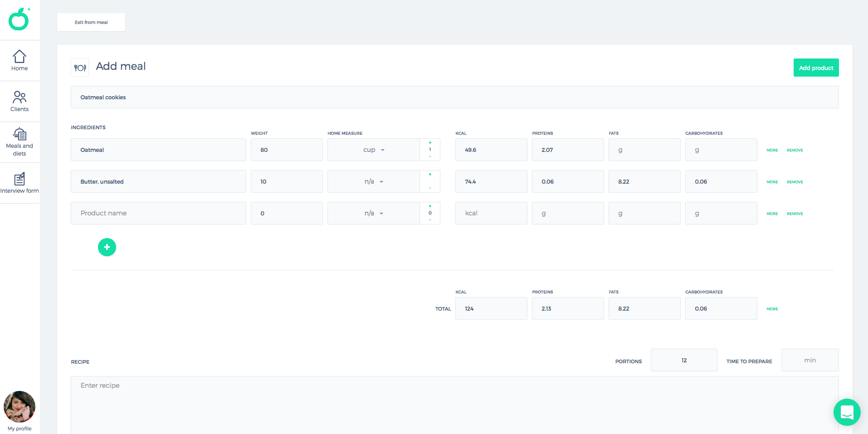Viewport: 868px width, 434px height.
Task: Increase Butter home measure quantity with plus
Action: click(x=430, y=175)
